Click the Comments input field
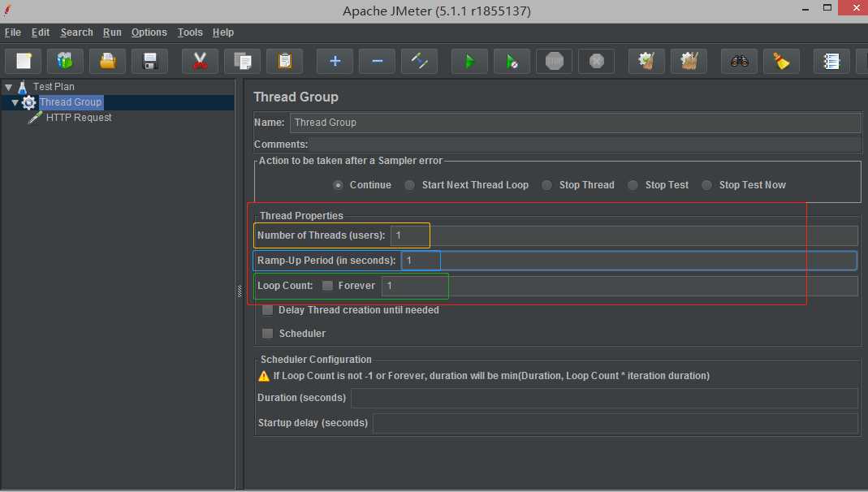 tap(585, 145)
